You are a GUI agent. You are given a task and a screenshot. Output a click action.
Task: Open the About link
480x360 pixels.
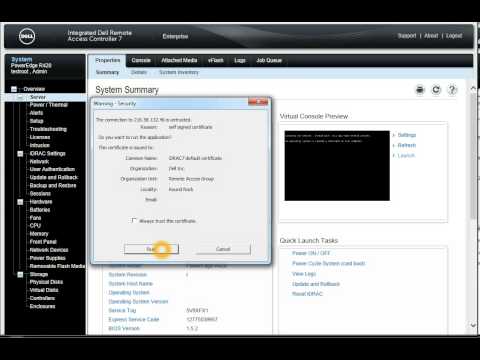point(431,36)
